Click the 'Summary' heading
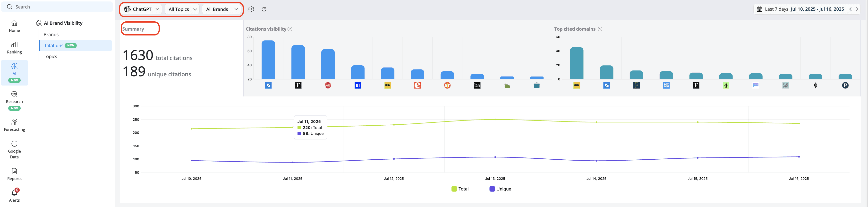 click(x=133, y=29)
